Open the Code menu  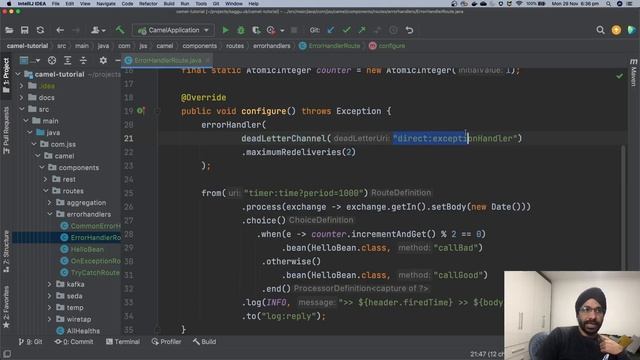127,4
